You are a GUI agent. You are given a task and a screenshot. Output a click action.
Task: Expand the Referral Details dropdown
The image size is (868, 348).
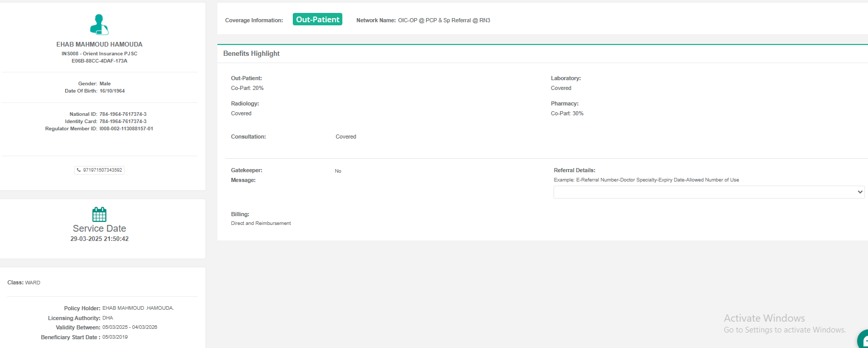coord(708,192)
